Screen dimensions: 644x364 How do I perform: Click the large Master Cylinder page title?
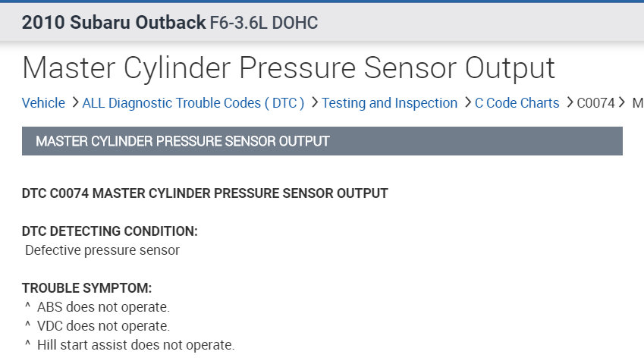coord(288,68)
